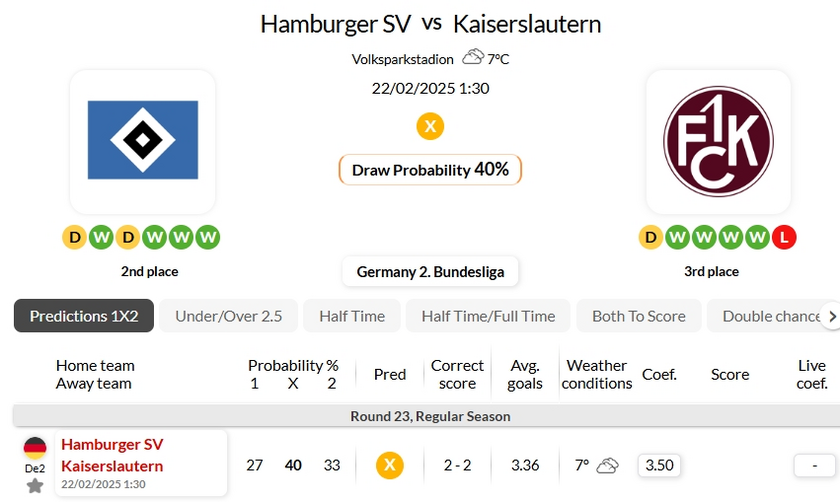Viewport: 840px width, 502px height.
Task: Select the Predictions 1X2 tab
Action: pyautogui.click(x=84, y=316)
